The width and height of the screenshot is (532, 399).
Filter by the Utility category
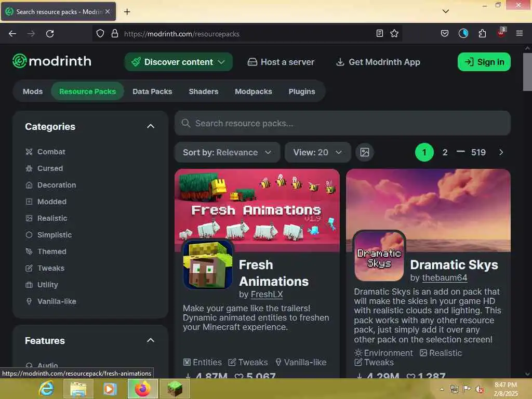42,285
